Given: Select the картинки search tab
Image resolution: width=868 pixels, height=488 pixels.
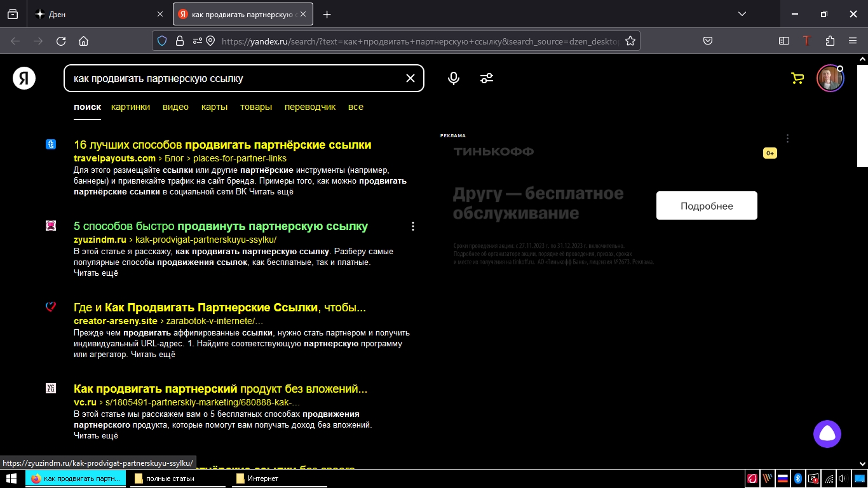Looking at the screenshot, I should click(x=130, y=107).
